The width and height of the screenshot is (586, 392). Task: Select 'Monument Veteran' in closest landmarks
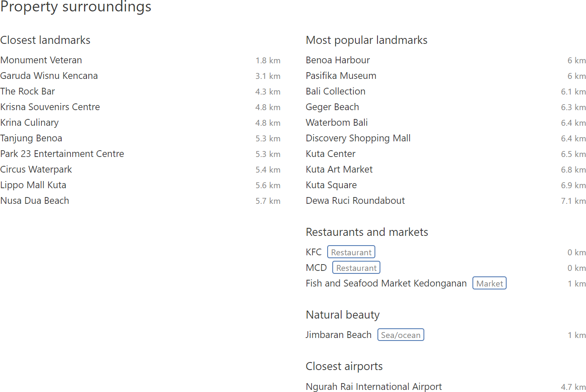point(41,60)
